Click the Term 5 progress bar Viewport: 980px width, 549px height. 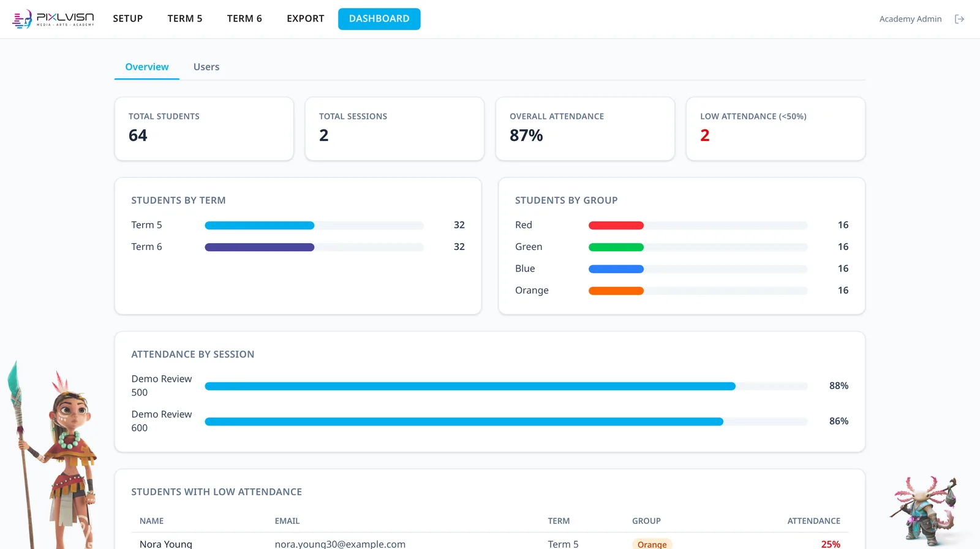(314, 225)
